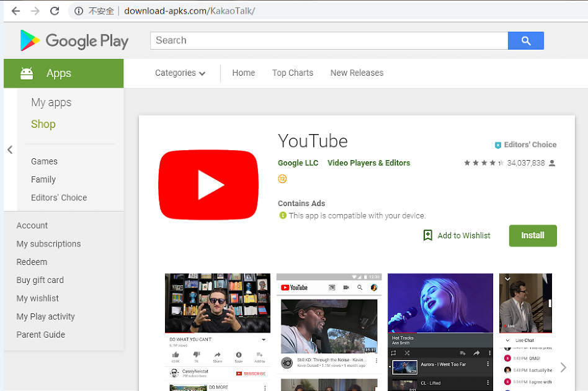Click the Editors' Choice badge
The height and width of the screenshot is (391, 588).
525,145
